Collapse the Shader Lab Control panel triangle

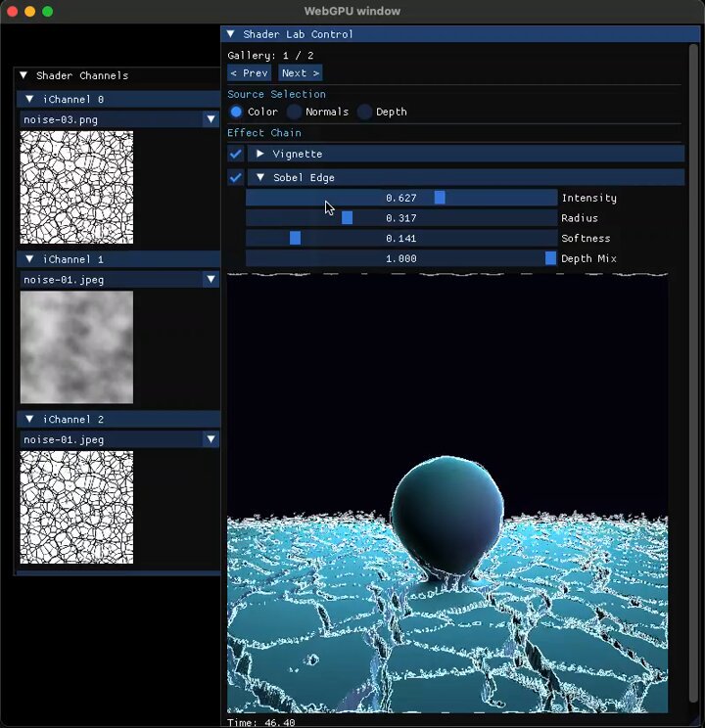point(230,34)
